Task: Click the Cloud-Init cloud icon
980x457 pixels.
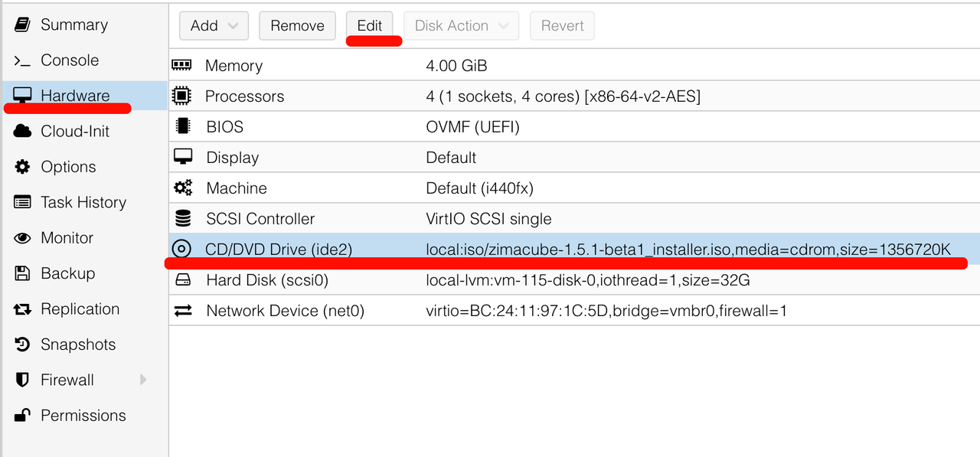Action: [22, 131]
